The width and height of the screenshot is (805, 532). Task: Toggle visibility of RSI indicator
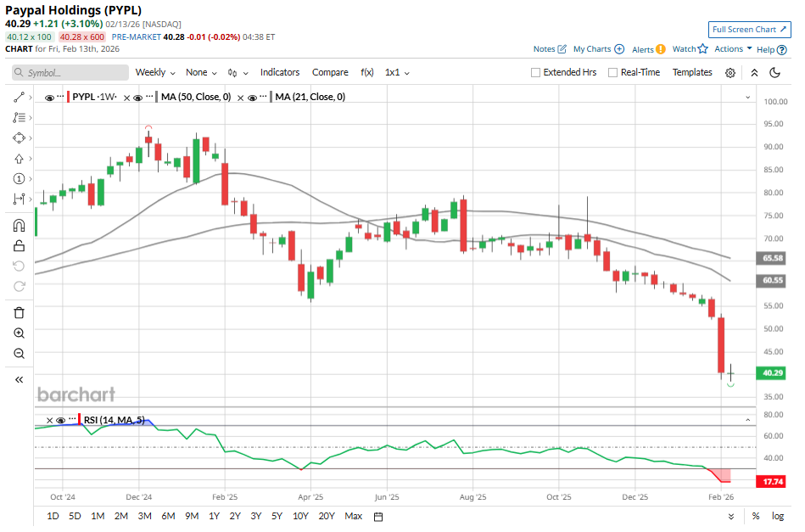[60, 421]
